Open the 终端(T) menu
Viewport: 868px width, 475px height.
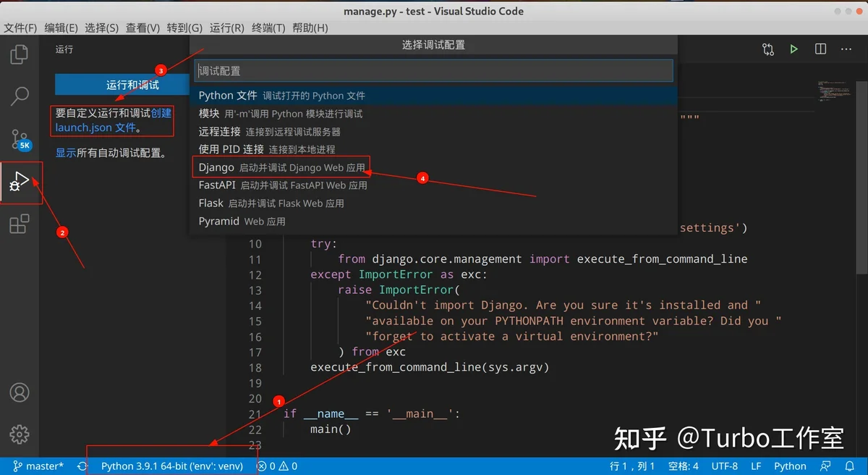tap(269, 28)
